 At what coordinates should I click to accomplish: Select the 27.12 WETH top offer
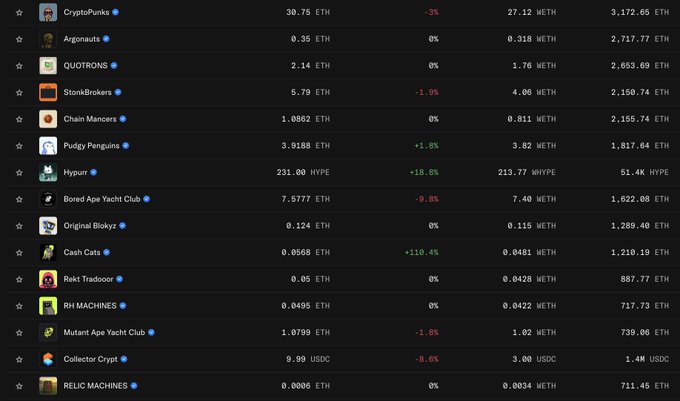coord(532,12)
